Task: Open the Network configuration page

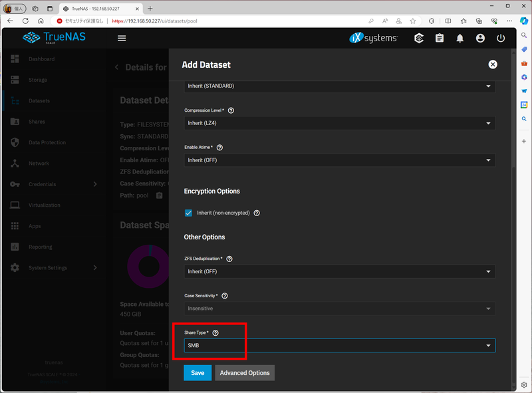Action: point(40,163)
